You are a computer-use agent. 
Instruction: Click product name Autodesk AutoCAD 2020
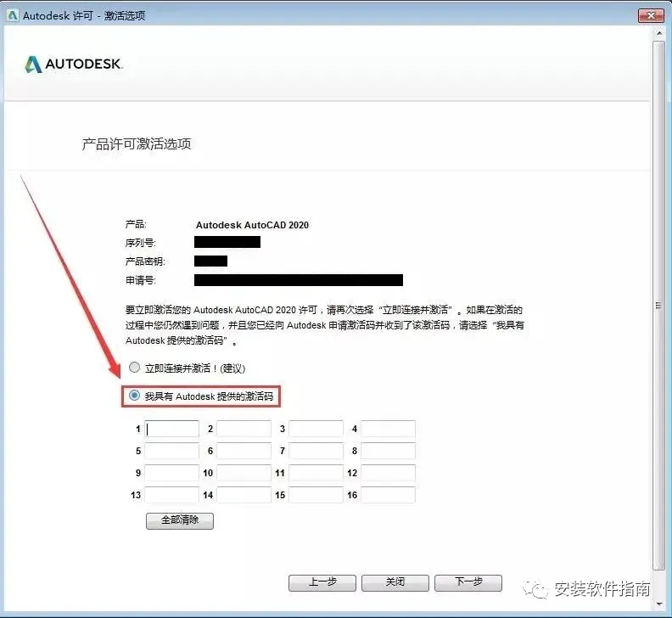pyautogui.click(x=252, y=225)
